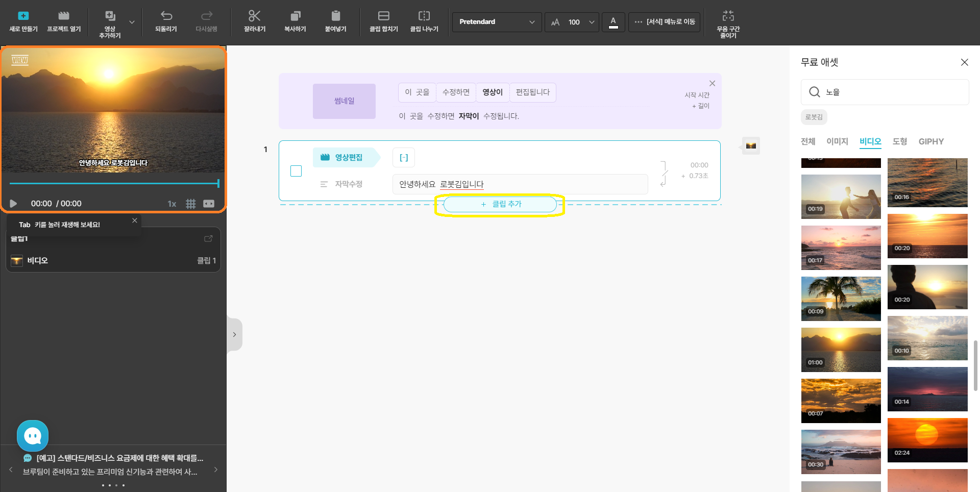
Task: Go to previous notice arrow
Action: click(x=11, y=470)
